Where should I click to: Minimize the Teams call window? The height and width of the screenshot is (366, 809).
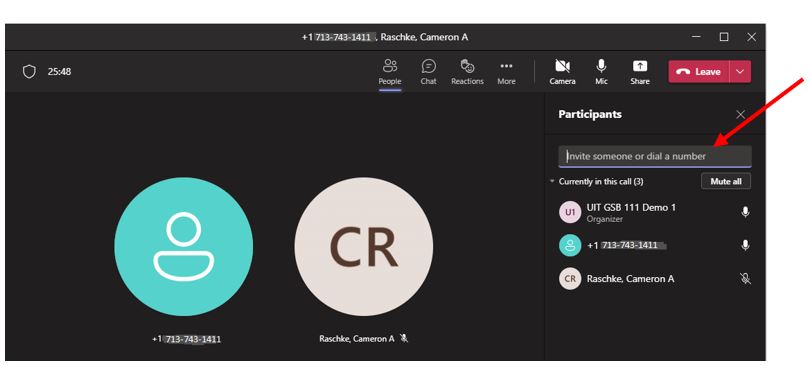pyautogui.click(x=697, y=37)
